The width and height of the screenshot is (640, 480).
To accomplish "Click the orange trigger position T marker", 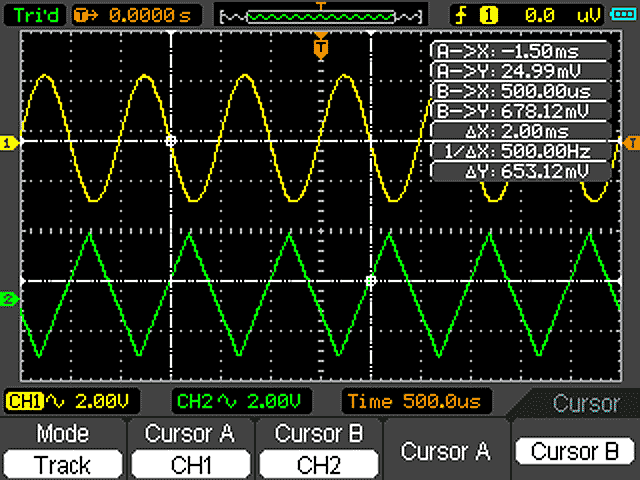I will [x=320, y=47].
